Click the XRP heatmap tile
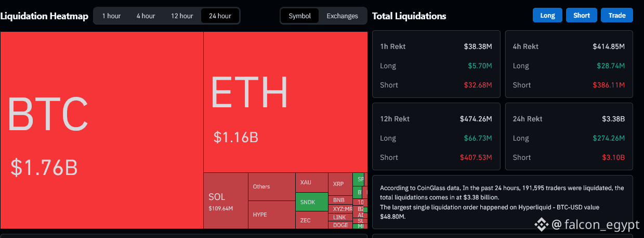The width and height of the screenshot is (644, 238). click(x=340, y=184)
